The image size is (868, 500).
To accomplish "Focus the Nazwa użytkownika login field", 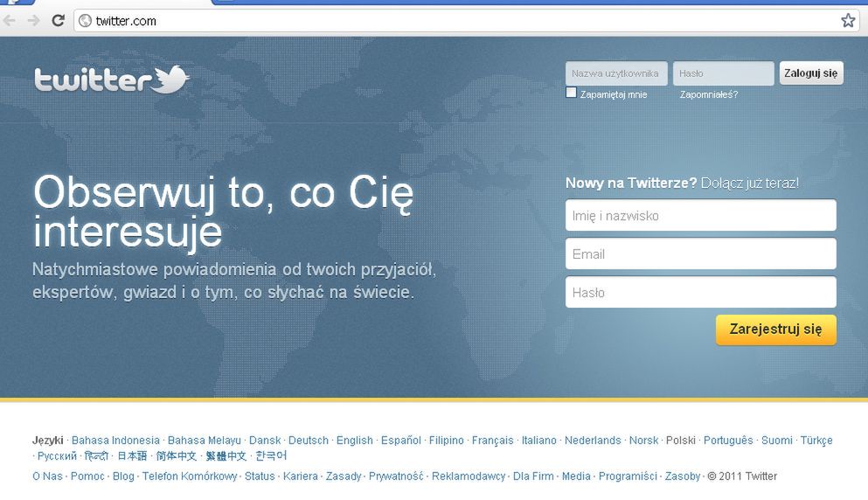I will coord(616,73).
